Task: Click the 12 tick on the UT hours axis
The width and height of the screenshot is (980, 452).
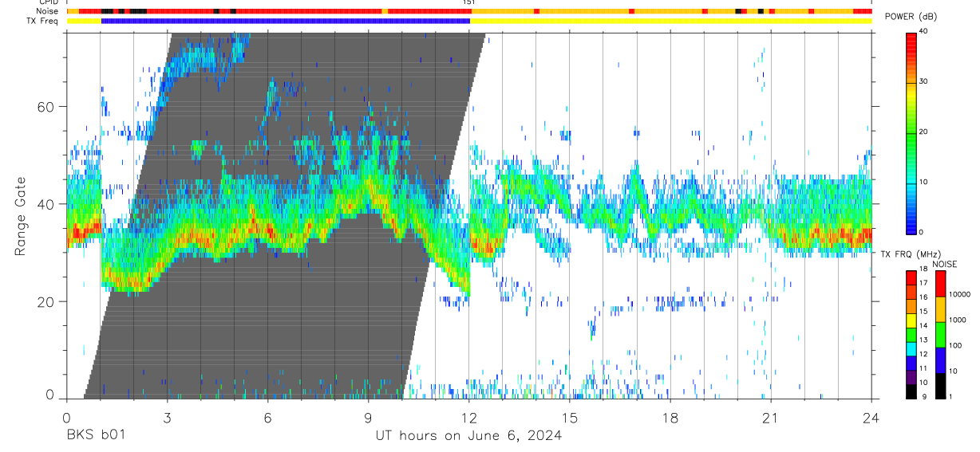Action: 469,417
